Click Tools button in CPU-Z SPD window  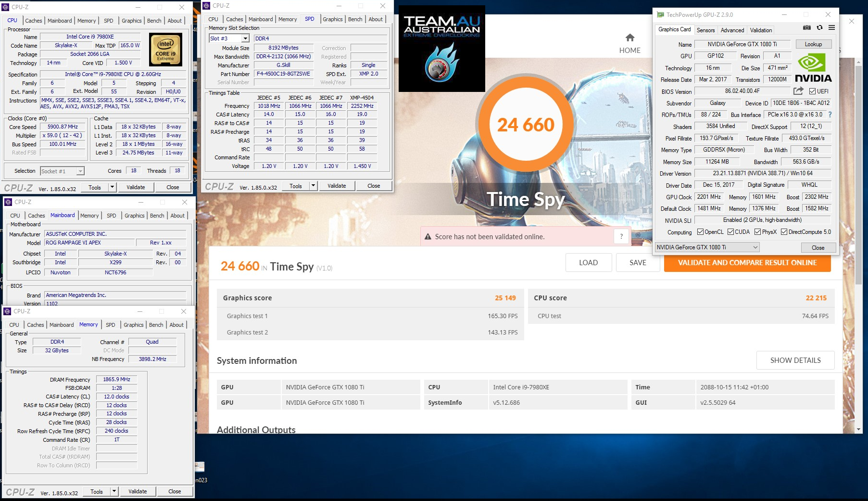296,186
